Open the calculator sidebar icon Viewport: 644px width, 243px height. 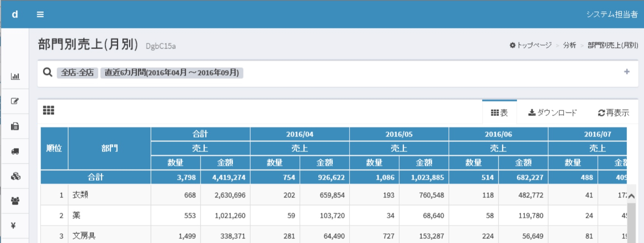click(x=15, y=126)
